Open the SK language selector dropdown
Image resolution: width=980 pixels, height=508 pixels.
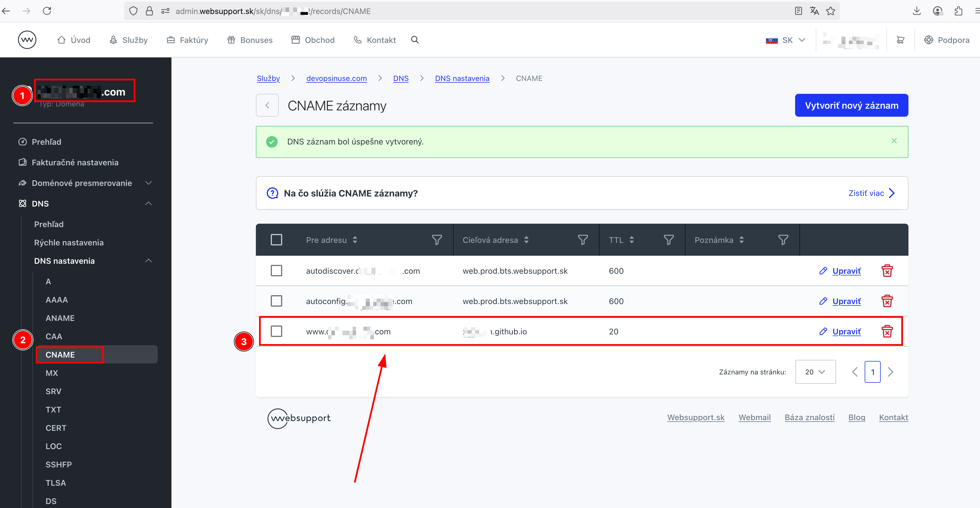[x=786, y=40]
